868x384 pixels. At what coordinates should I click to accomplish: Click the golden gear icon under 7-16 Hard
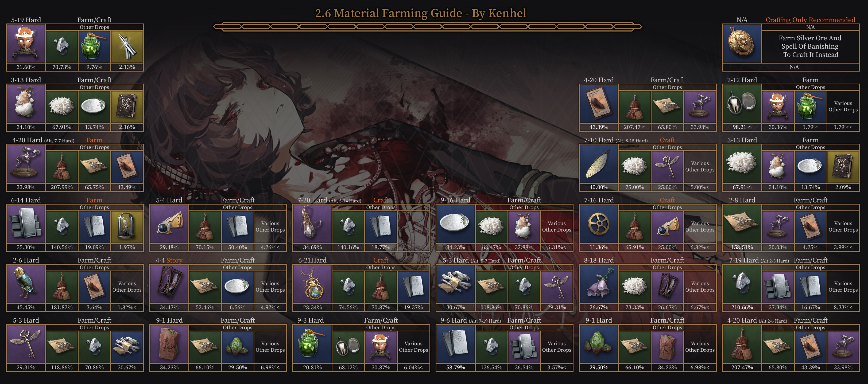pos(599,224)
